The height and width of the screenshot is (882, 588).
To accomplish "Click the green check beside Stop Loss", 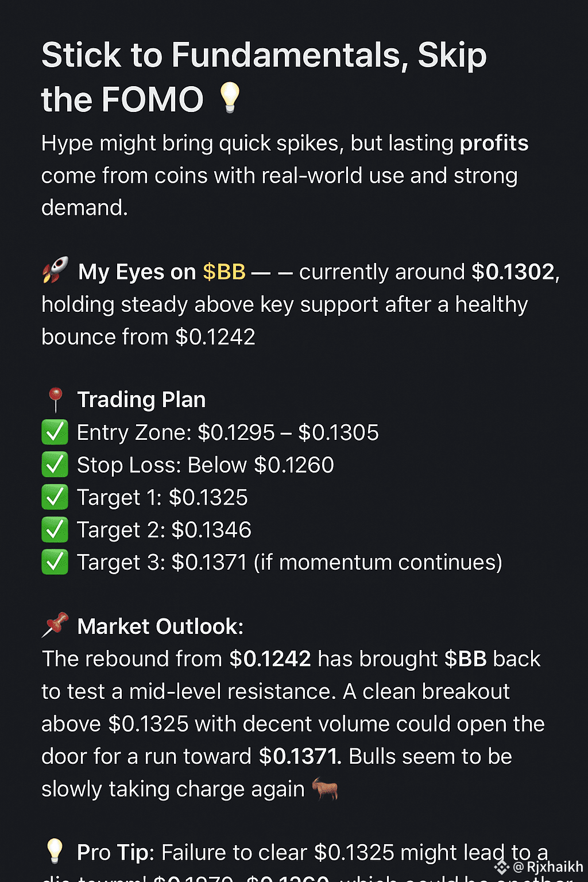I will coord(55,465).
